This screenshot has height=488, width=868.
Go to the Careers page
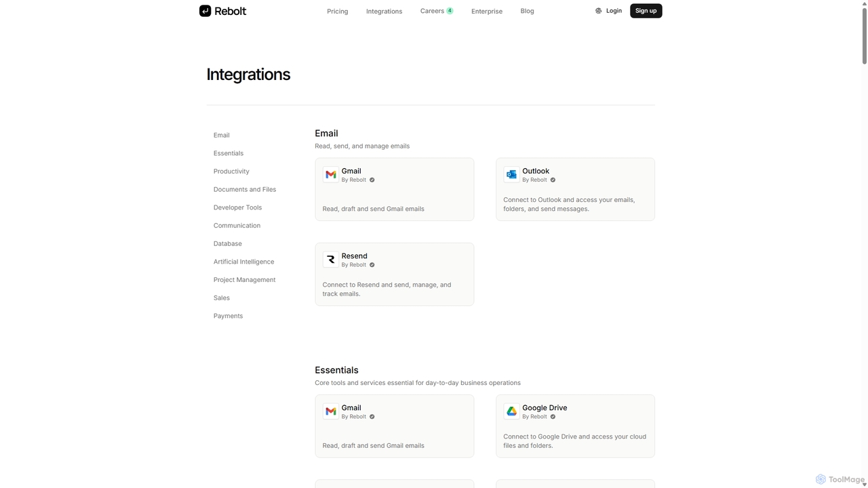(432, 11)
